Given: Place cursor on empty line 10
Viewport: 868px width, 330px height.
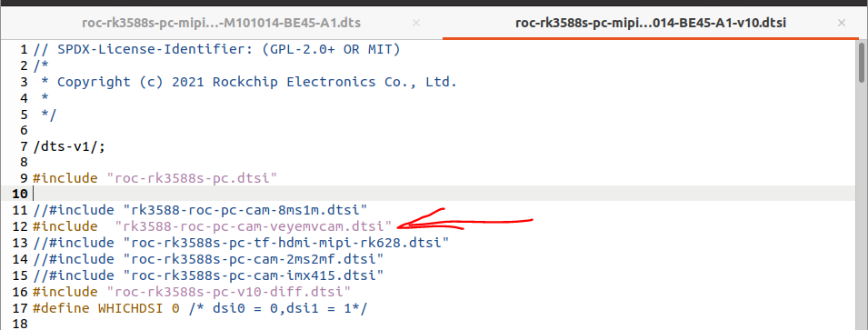Looking at the screenshot, I should pyautogui.click(x=443, y=194).
